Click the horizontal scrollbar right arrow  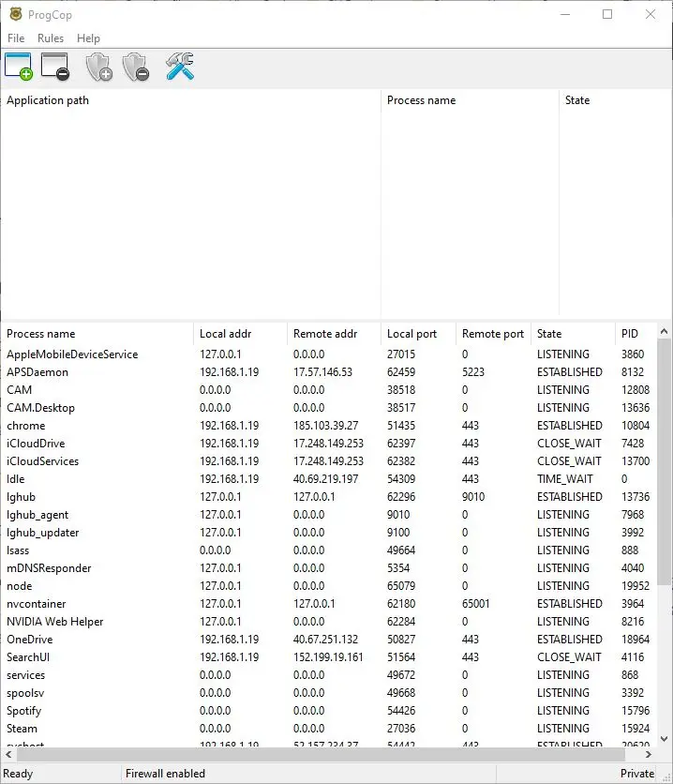[649, 754]
